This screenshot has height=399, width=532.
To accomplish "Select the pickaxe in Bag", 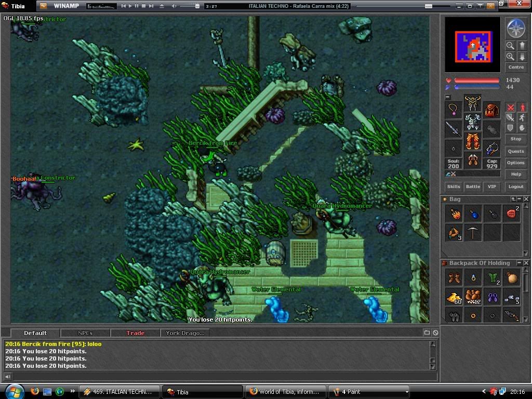I will point(473,233).
